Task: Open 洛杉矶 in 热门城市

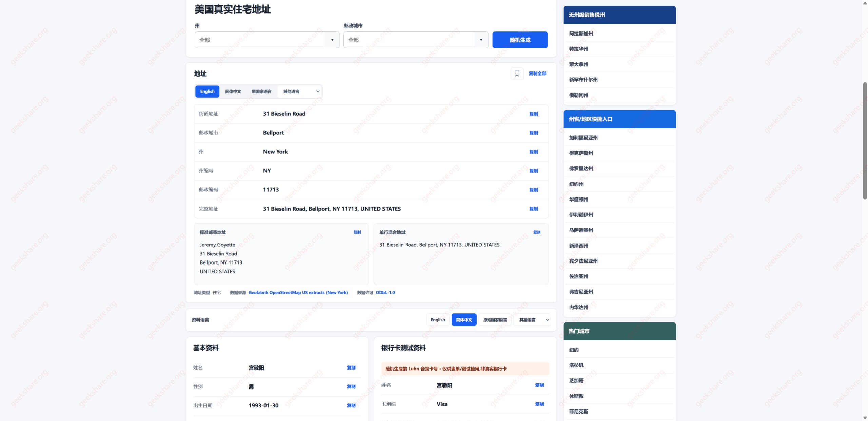Action: click(576, 365)
